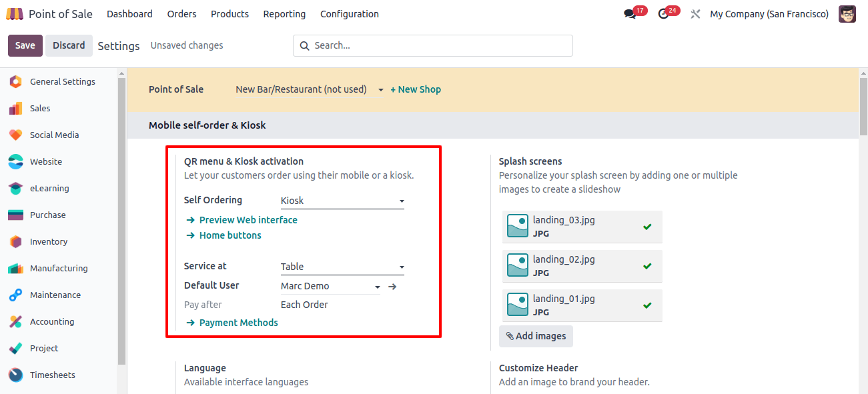Open the Reporting menu
The image size is (868, 394).
coord(284,14)
